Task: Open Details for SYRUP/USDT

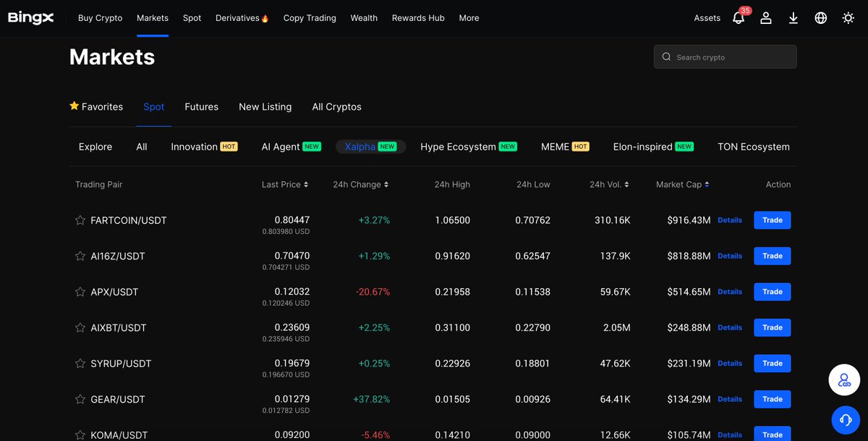Action: point(729,363)
